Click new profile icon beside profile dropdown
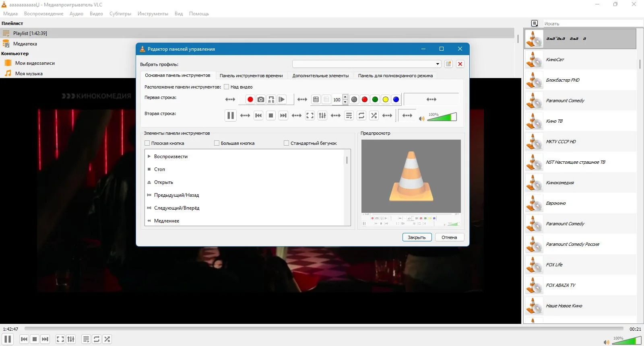 pos(448,64)
